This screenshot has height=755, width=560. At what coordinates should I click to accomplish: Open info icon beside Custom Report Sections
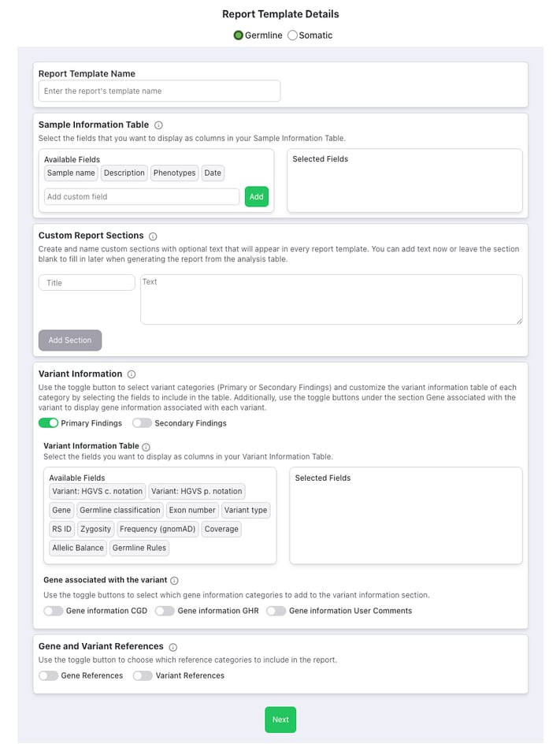click(153, 236)
